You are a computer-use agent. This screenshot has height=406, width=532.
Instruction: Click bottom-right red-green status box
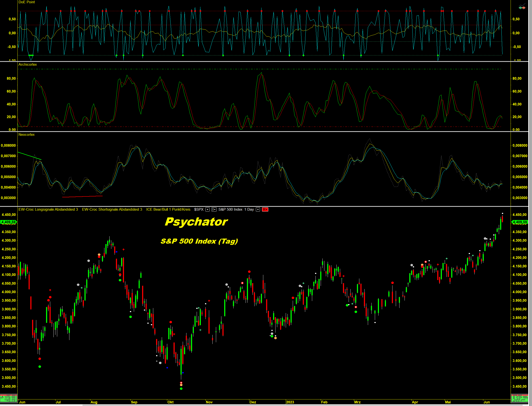pos(519,398)
